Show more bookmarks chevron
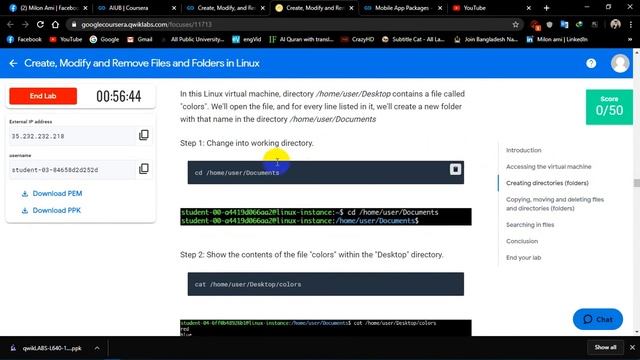 point(630,39)
